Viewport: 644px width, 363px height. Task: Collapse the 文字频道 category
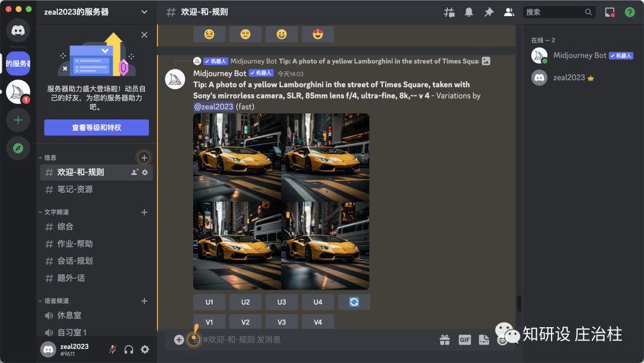(54, 212)
